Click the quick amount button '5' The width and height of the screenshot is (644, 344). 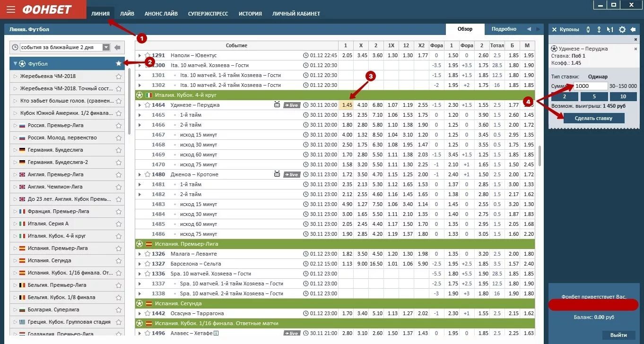(x=593, y=96)
